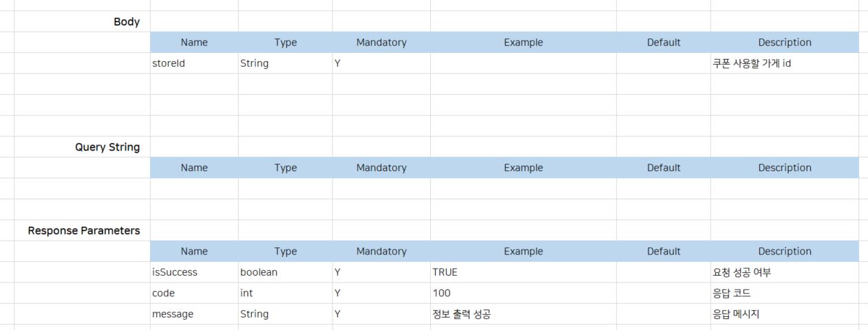Click the Example header in Body table

(523, 42)
